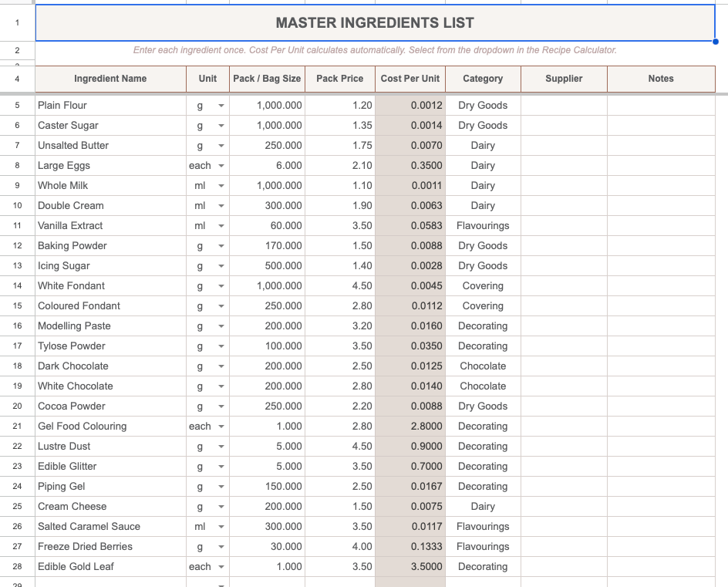
Task: Select cost per unit 0.3500
Action: click(x=410, y=166)
